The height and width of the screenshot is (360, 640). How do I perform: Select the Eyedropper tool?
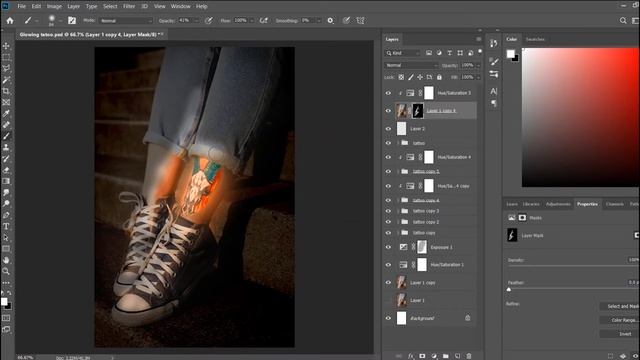pyautogui.click(x=6, y=113)
